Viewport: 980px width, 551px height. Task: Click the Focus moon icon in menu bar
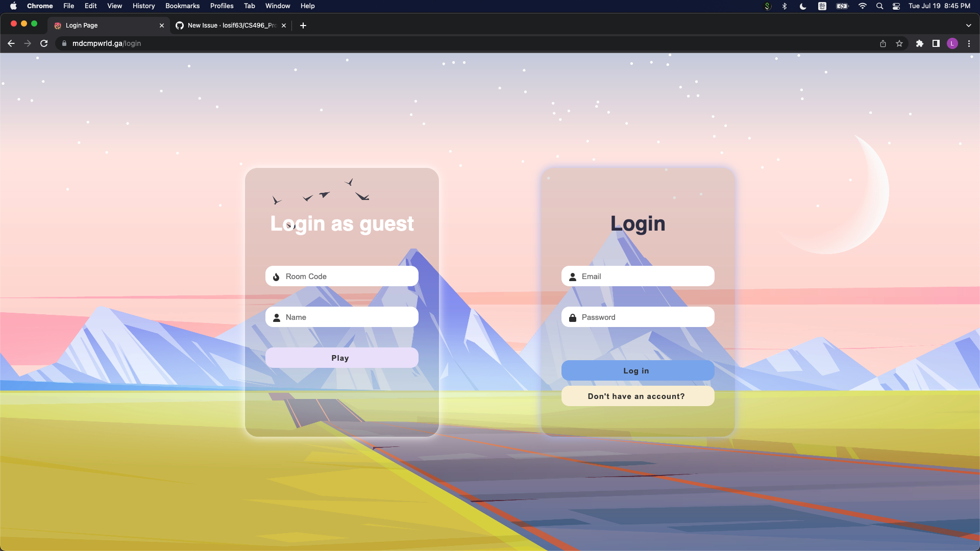point(803,6)
